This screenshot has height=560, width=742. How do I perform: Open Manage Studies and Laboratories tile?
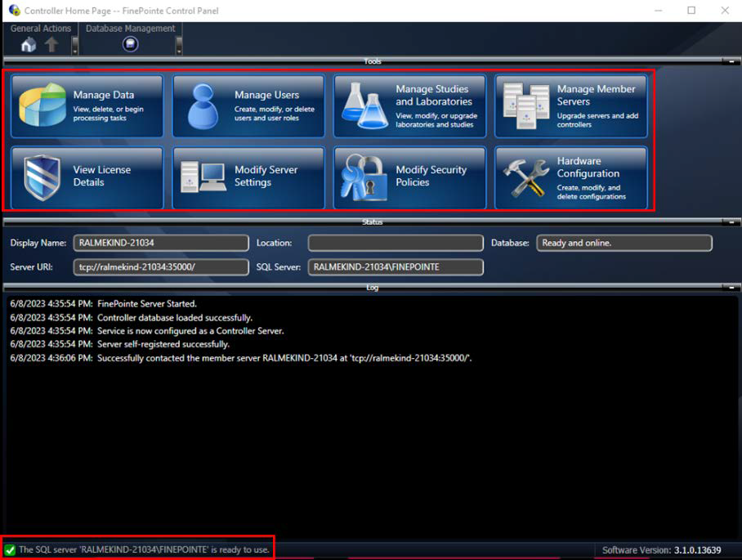409,106
